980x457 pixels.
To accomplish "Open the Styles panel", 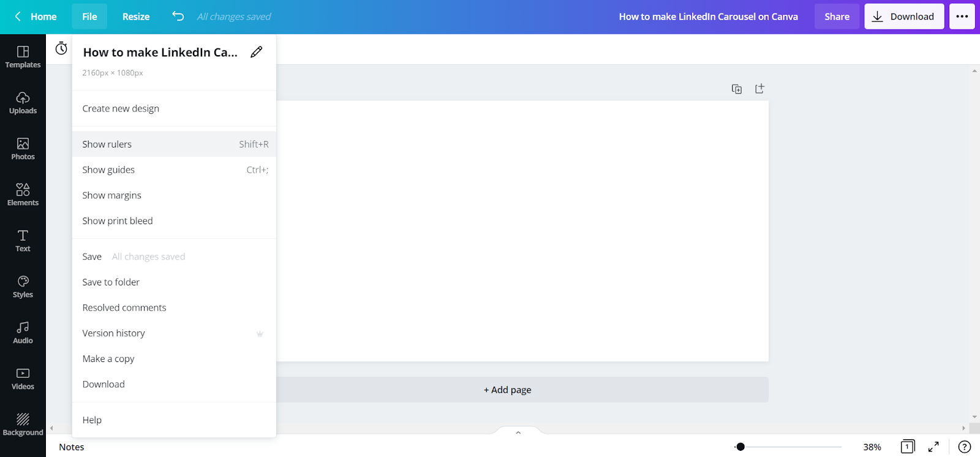I will pyautogui.click(x=23, y=287).
